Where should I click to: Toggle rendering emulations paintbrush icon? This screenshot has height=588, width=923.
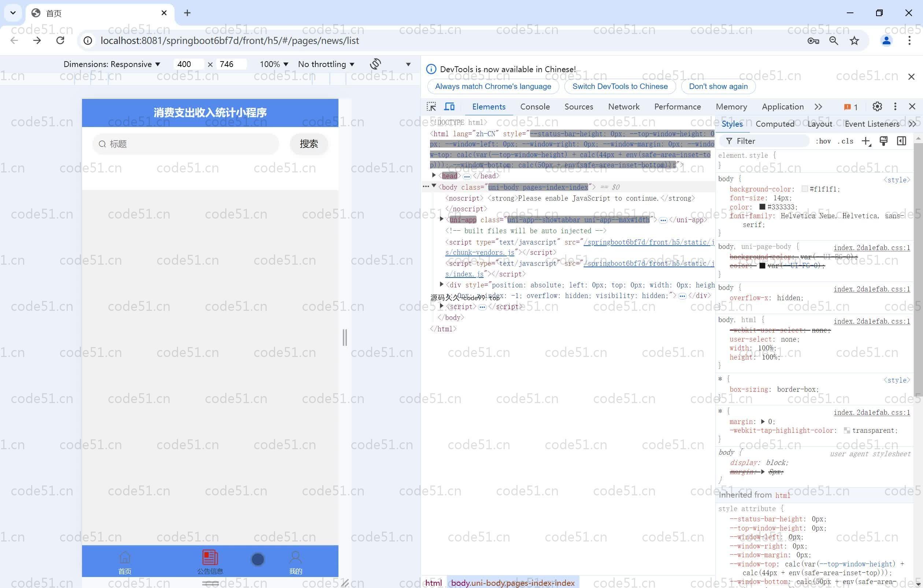point(884,141)
